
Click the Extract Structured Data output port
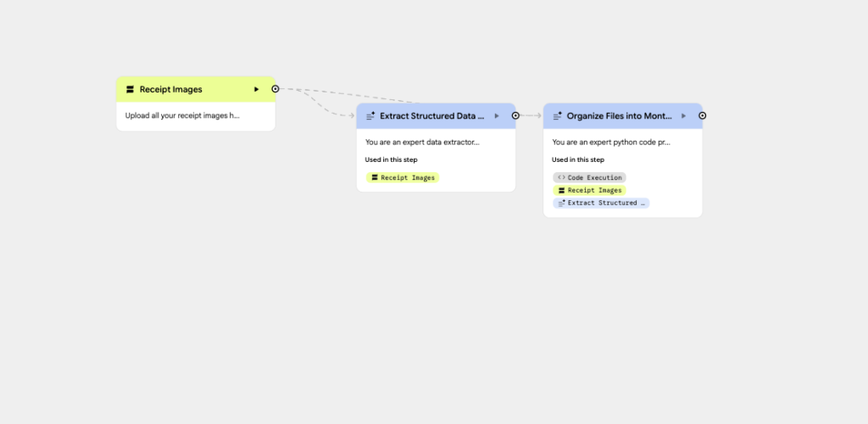(515, 115)
